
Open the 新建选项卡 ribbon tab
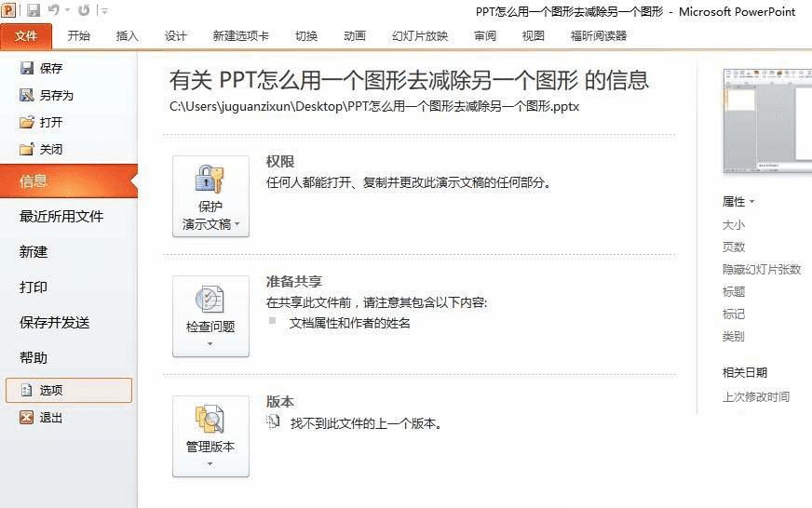pyautogui.click(x=241, y=35)
